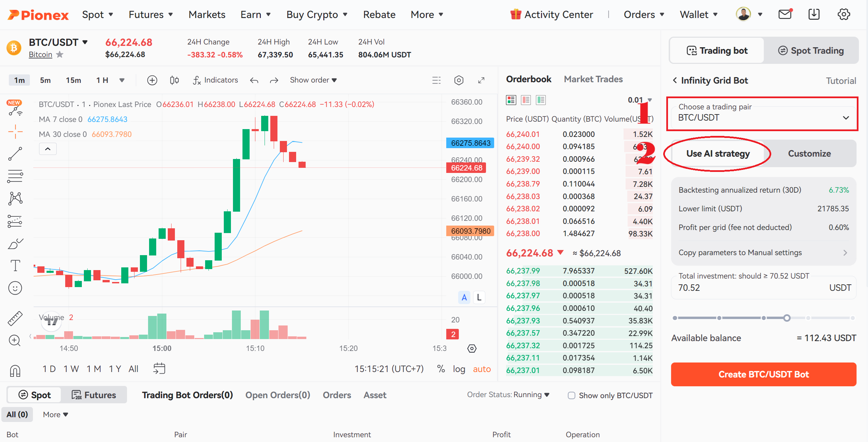This screenshot has width=868, height=442.
Task: Open chart settings hexagon icon
Action: 459,80
